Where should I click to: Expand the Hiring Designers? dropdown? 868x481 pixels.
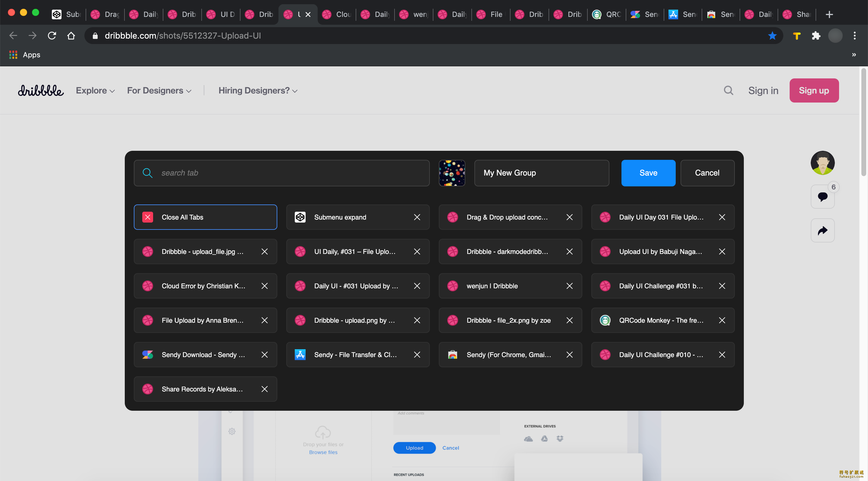coord(258,90)
